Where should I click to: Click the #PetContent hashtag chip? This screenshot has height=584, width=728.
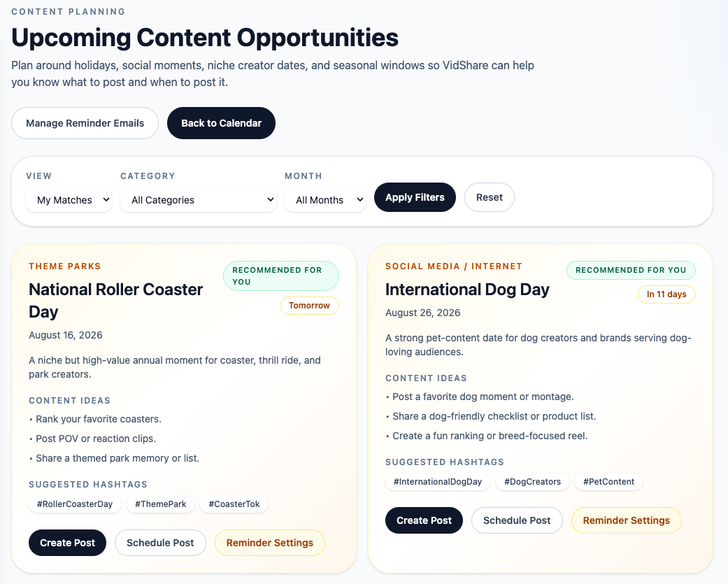tap(608, 482)
